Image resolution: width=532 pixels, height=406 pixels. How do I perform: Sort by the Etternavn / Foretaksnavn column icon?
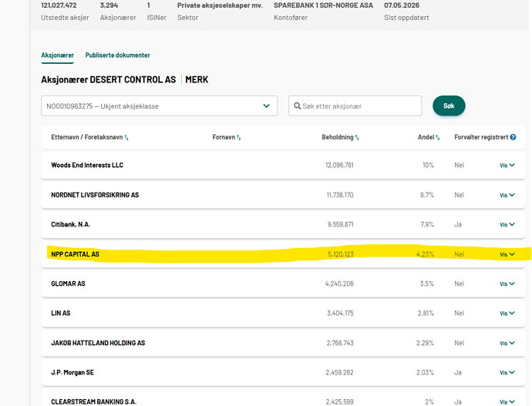(x=126, y=137)
